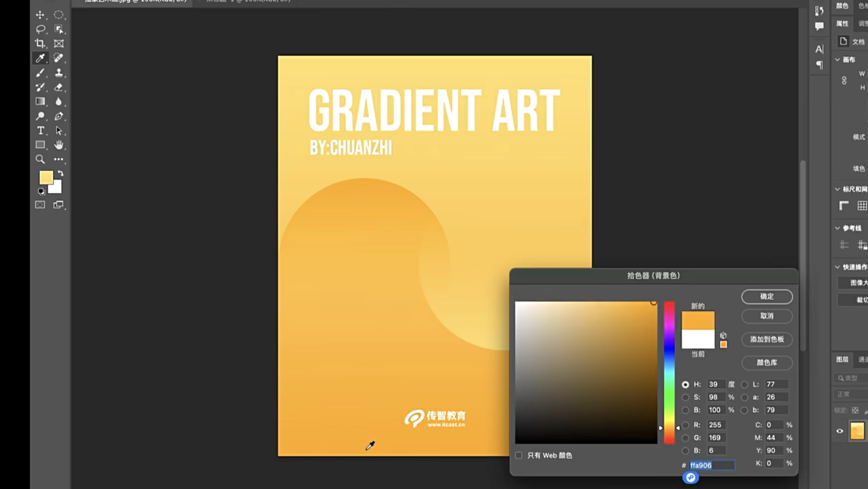Collapse the 参考线 section
This screenshot has width=868, height=489.
838,228
